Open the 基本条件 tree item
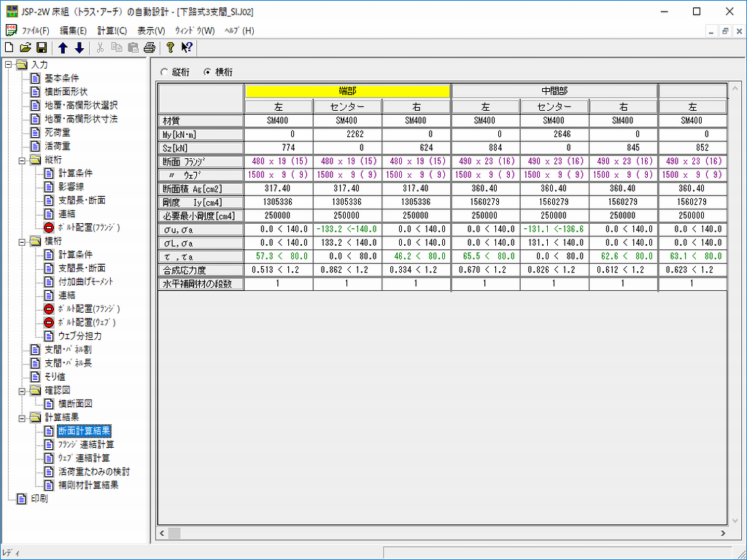The width and height of the screenshot is (747, 560). tap(62, 78)
